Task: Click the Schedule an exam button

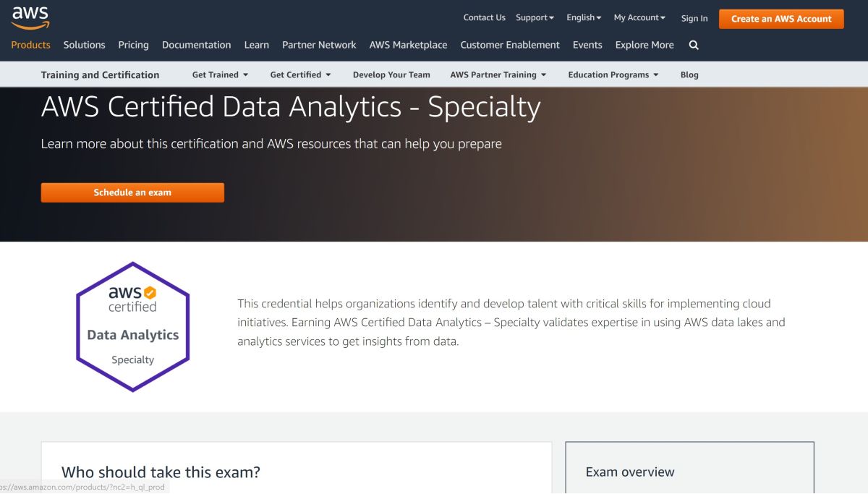Action: (x=132, y=192)
